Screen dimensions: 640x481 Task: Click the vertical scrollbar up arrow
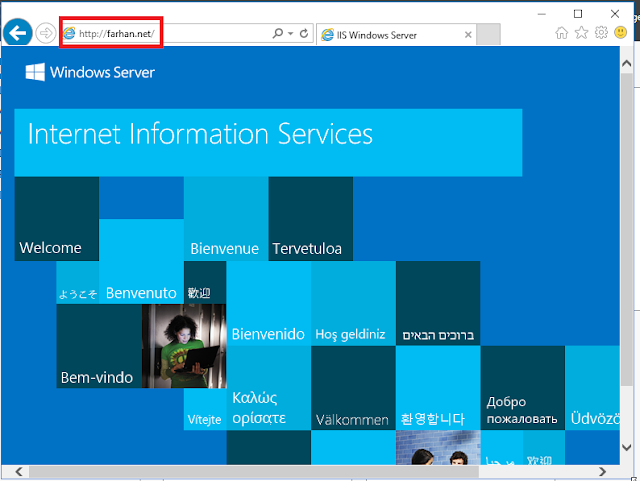(627, 63)
